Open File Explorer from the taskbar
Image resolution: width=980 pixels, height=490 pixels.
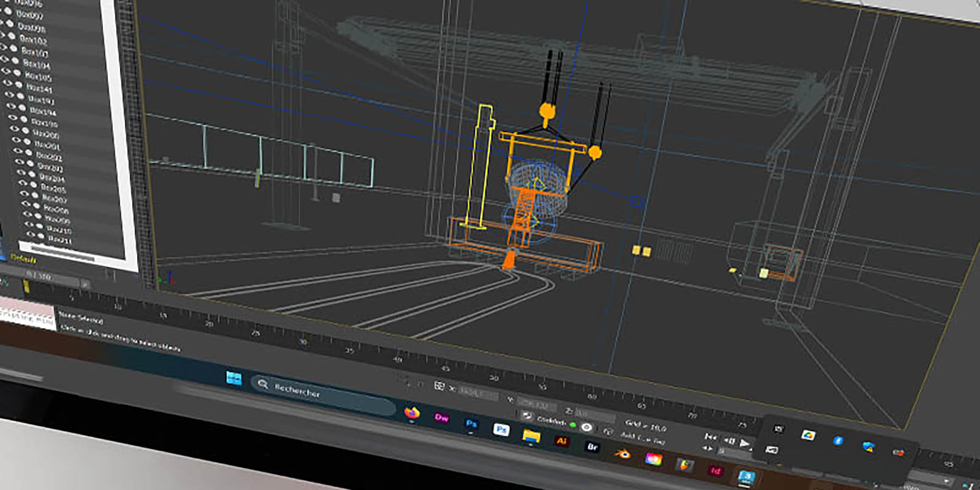pos(531,436)
